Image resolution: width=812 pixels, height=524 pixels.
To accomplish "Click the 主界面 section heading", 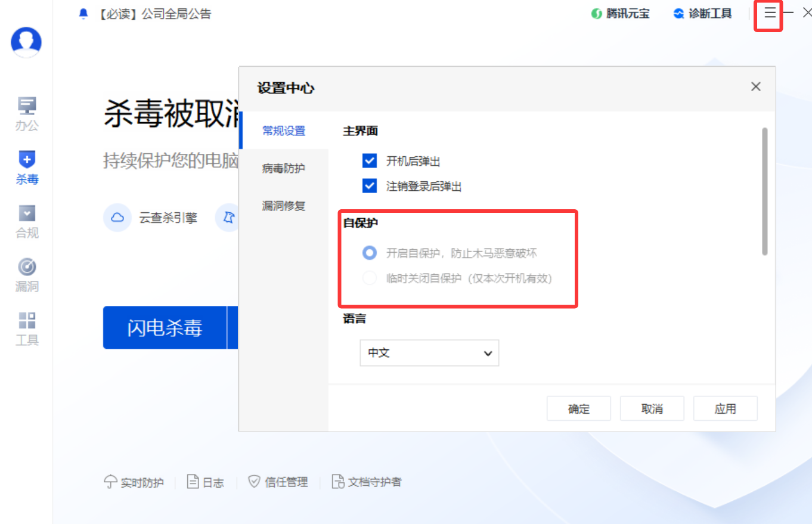I will 361,131.
